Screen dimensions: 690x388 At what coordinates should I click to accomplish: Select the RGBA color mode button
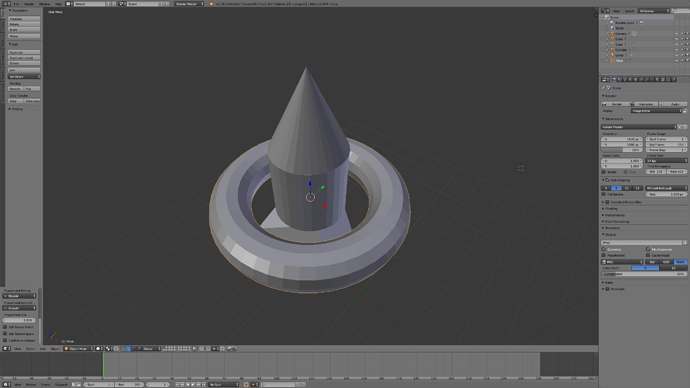(680, 262)
